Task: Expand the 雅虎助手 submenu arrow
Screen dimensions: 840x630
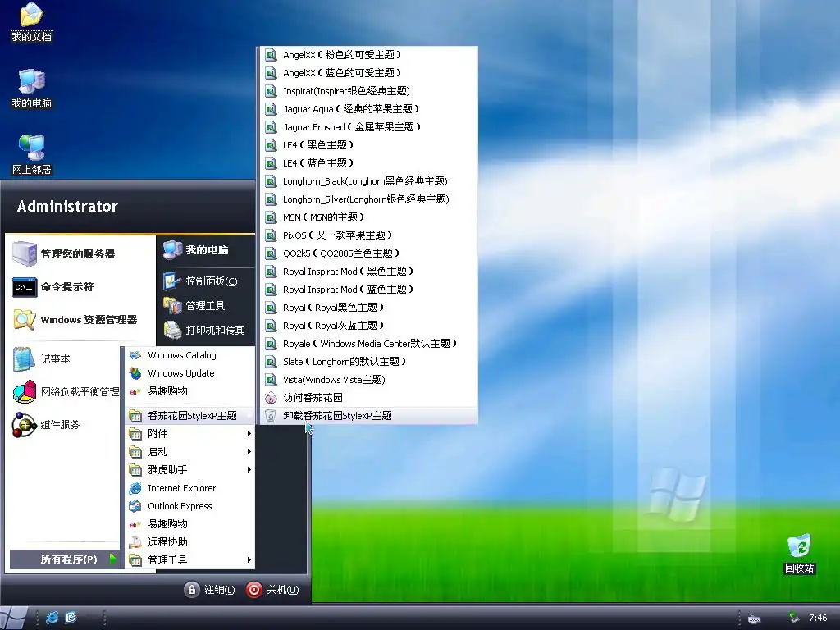Action: (249, 470)
